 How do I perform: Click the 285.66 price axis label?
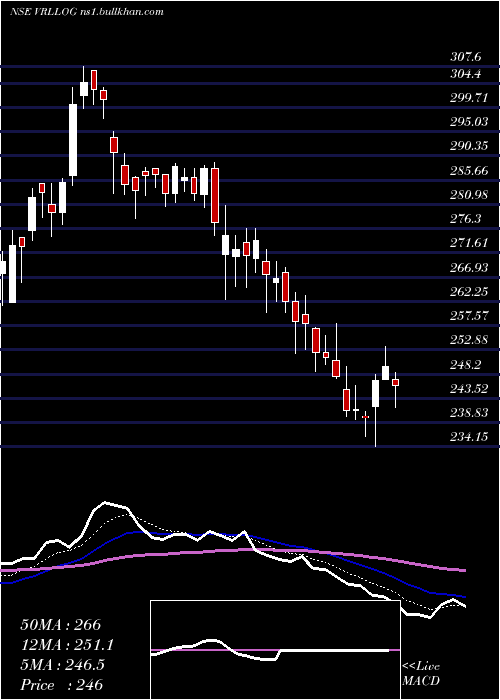click(x=469, y=171)
